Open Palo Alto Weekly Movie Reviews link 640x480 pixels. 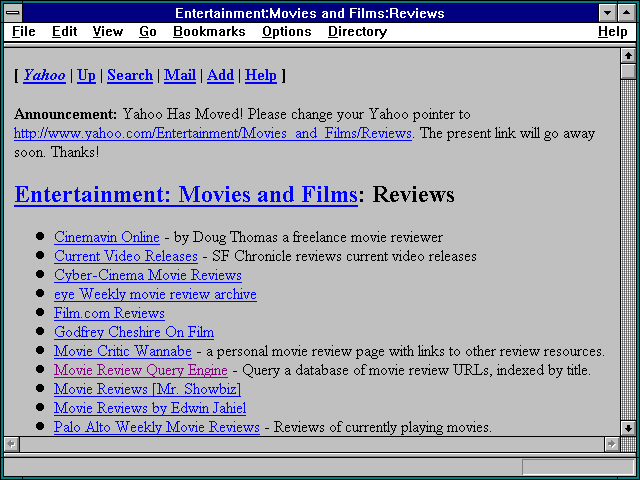point(157,427)
